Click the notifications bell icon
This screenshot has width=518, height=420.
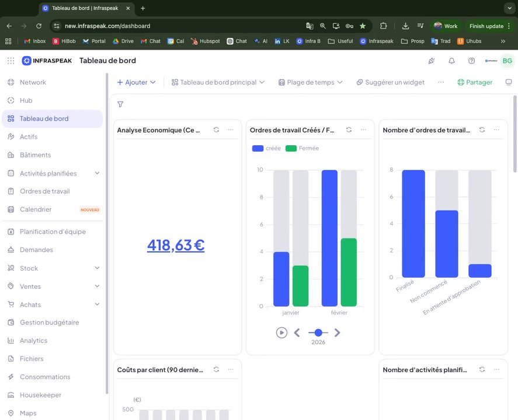[451, 61]
